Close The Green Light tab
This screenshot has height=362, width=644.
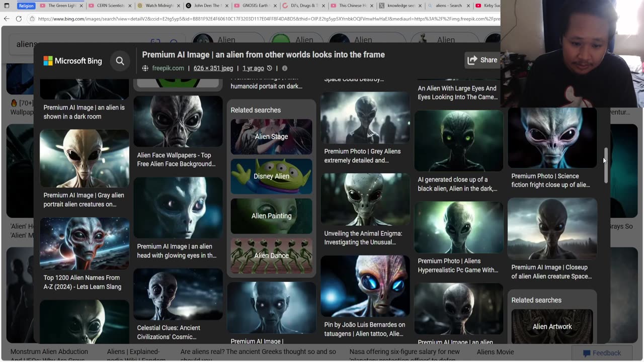click(x=81, y=6)
